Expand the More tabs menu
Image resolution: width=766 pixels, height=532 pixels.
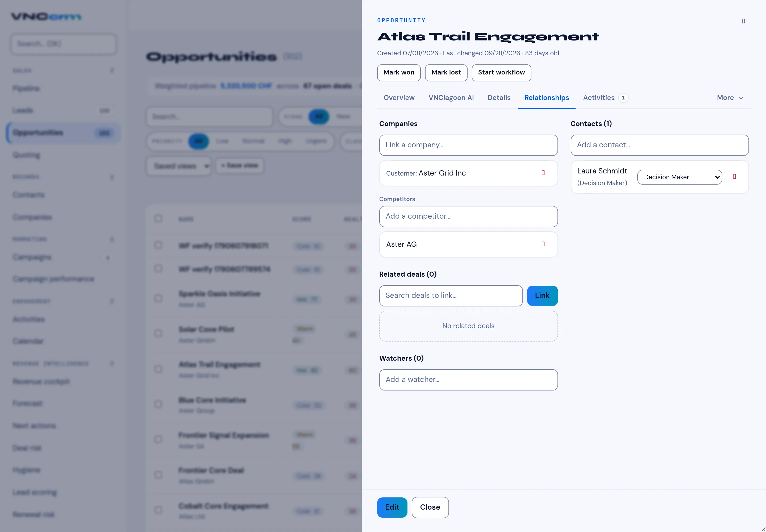(x=730, y=98)
